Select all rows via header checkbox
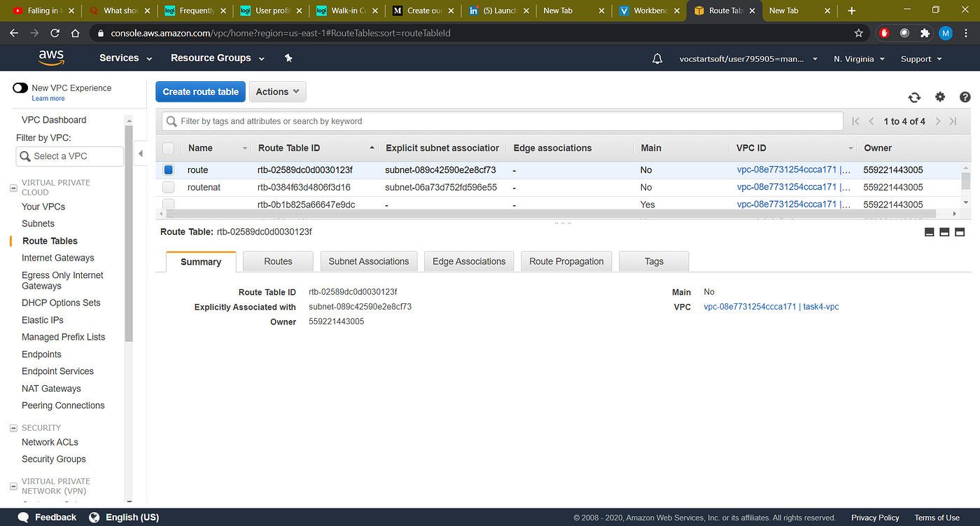Screen dimensions: 980x526 168,148
